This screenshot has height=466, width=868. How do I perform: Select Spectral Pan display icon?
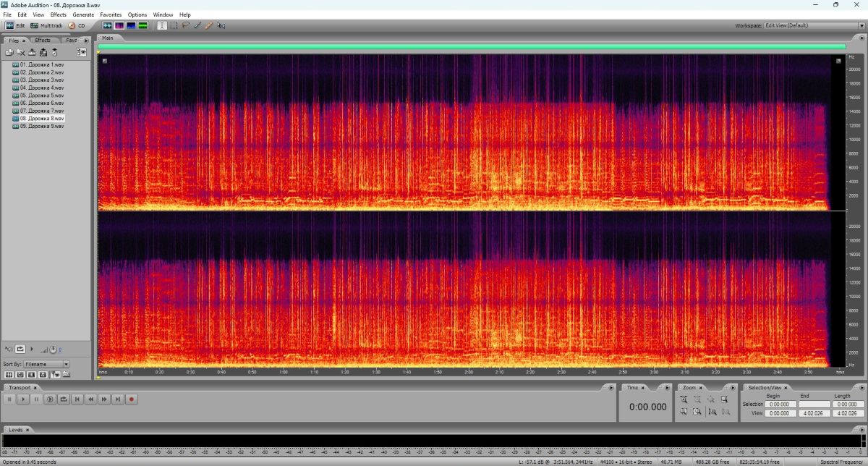point(131,25)
